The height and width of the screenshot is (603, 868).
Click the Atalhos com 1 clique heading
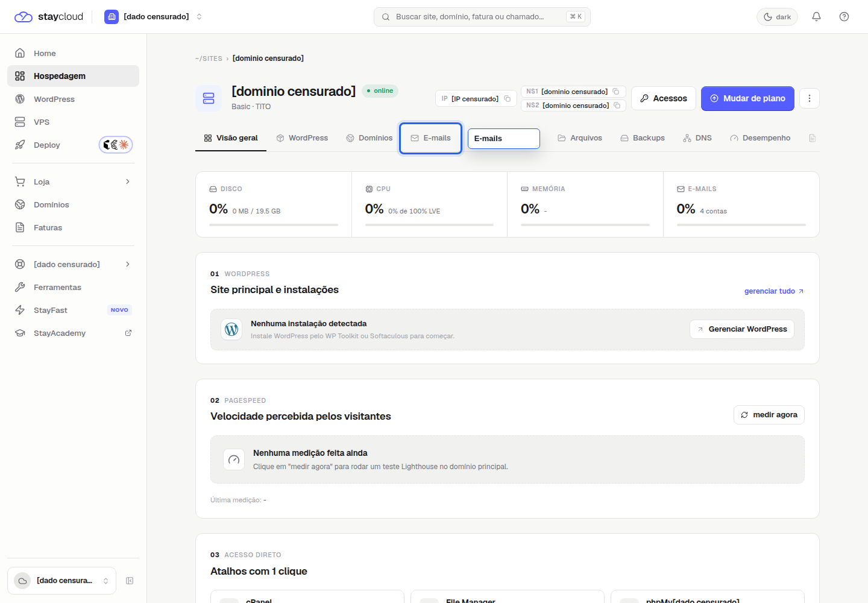(259, 571)
